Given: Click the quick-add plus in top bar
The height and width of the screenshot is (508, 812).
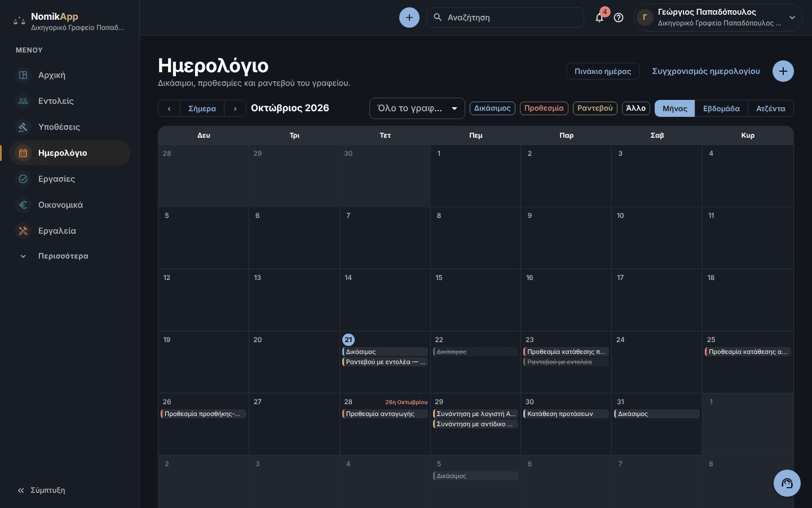Looking at the screenshot, I should click(409, 17).
